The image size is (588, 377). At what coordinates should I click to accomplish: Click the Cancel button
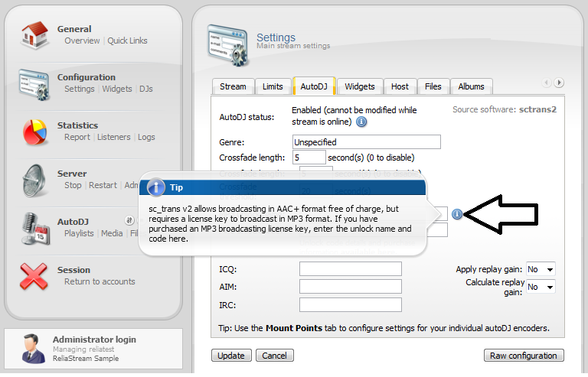pos(275,356)
